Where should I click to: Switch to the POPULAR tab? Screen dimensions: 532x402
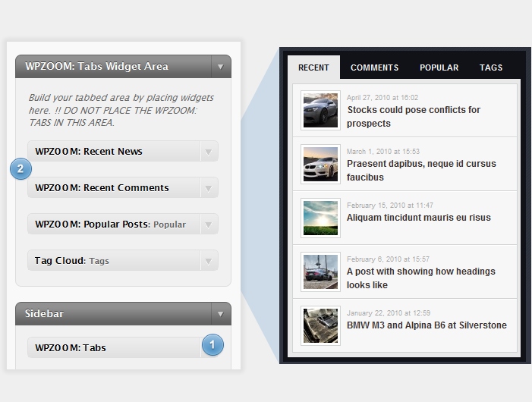[x=439, y=68]
